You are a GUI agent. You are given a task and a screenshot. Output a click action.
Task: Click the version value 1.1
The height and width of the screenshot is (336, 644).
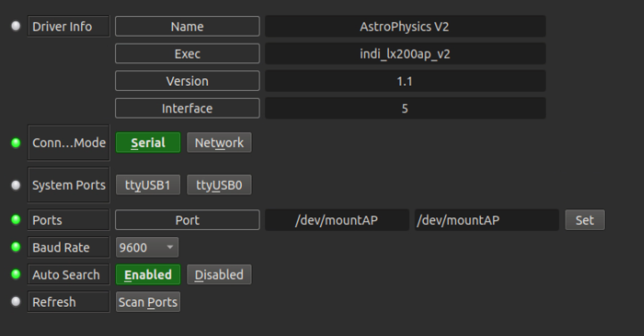[x=405, y=81]
